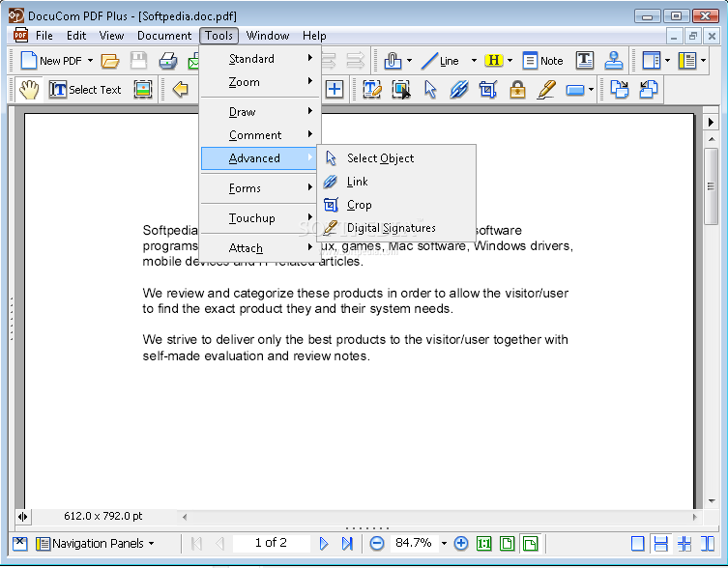The width and height of the screenshot is (728, 568).
Task: Open the Attach tool dropdown arrow
Action: [409, 61]
